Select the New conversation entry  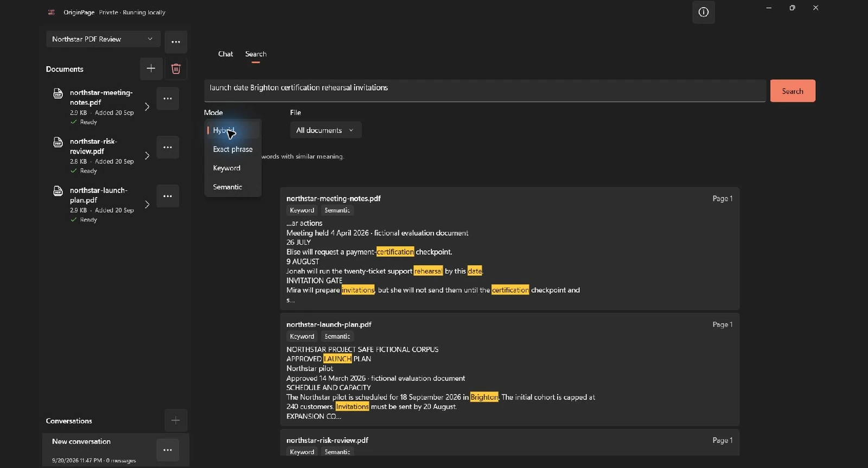[x=116, y=450]
